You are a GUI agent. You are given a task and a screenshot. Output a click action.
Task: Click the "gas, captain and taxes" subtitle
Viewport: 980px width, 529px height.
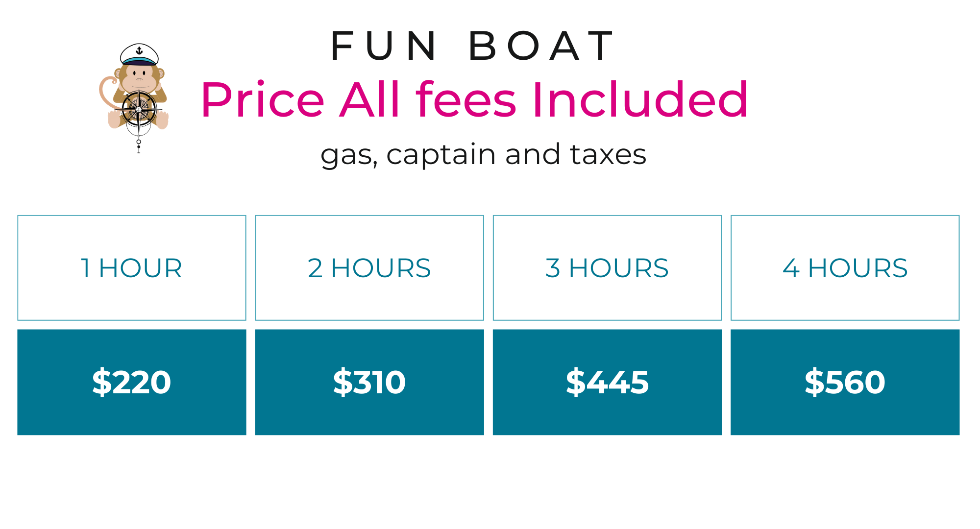(483, 155)
